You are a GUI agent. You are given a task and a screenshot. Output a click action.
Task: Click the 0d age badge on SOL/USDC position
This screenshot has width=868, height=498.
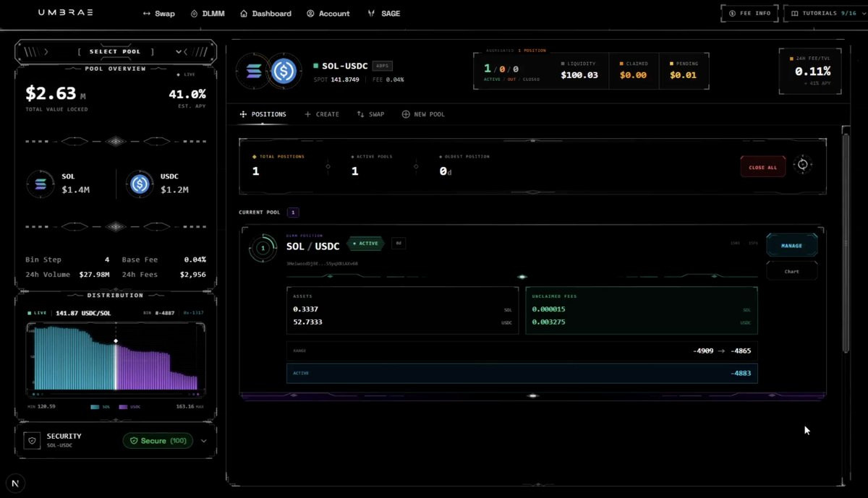(x=399, y=244)
